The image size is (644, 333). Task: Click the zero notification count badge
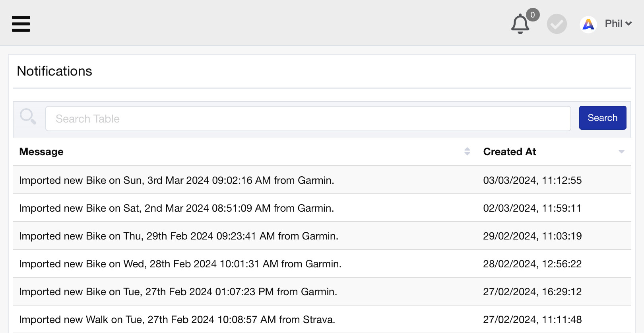coord(533,15)
